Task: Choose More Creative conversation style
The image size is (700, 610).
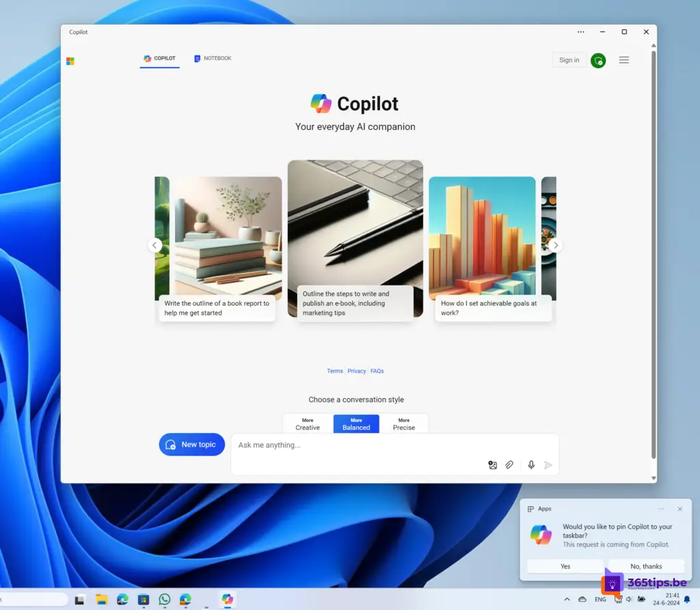Action: coord(308,424)
